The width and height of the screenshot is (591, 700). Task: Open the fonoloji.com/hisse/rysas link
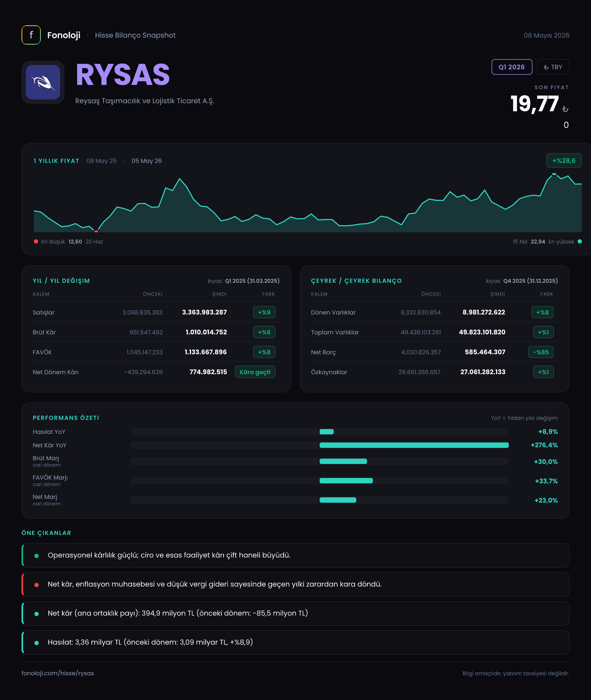coord(58,673)
